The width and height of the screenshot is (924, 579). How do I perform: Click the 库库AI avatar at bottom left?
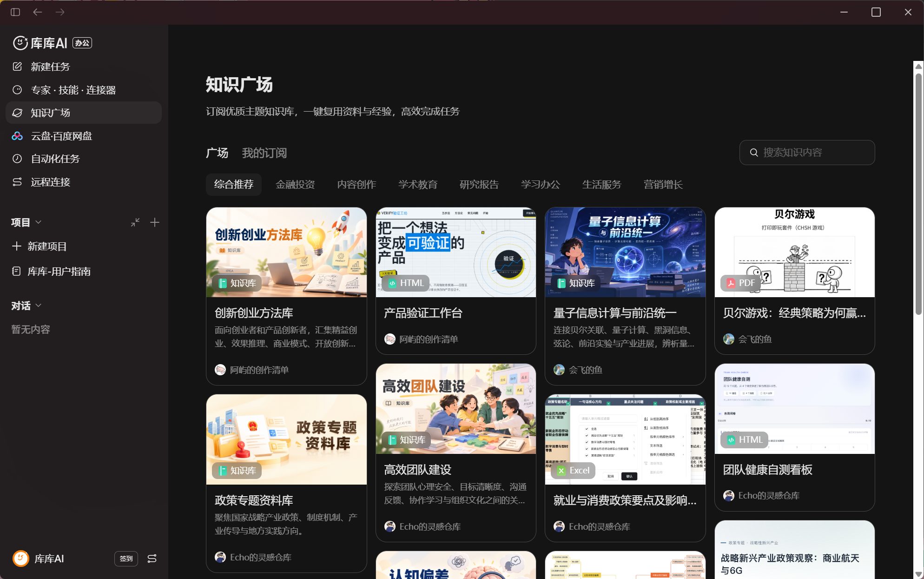20,559
